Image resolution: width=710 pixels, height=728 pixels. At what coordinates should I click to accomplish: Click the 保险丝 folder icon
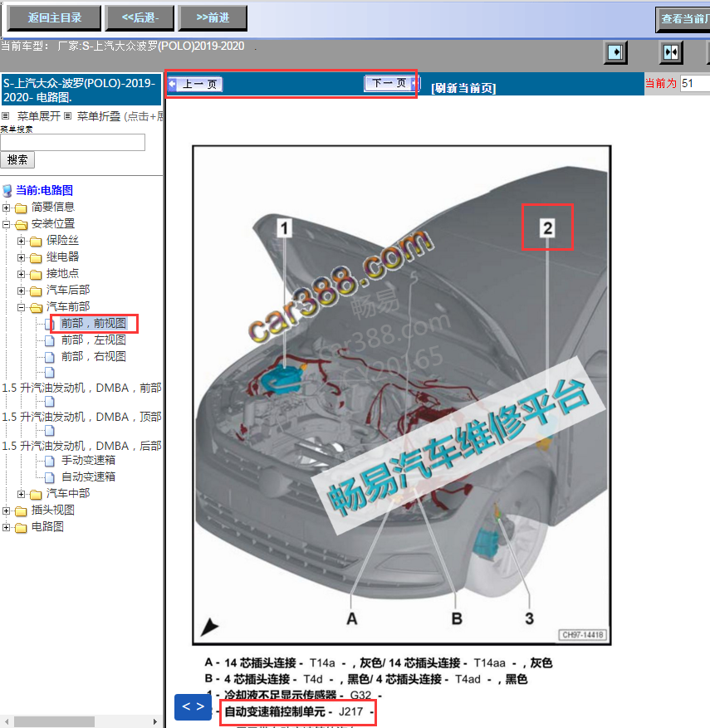coord(36,242)
